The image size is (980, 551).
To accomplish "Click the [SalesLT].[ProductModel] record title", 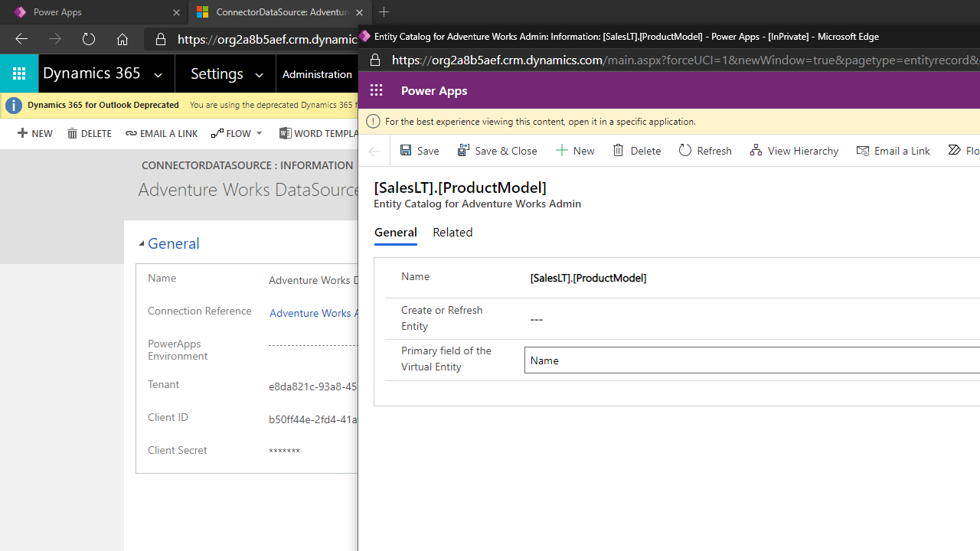I will tap(460, 187).
